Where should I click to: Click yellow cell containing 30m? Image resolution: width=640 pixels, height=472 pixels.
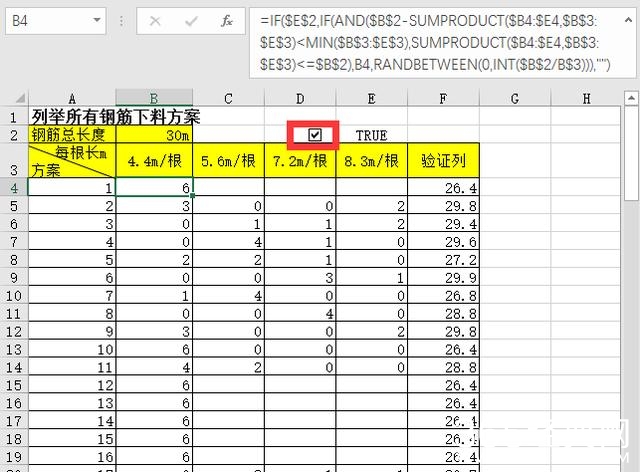154,135
